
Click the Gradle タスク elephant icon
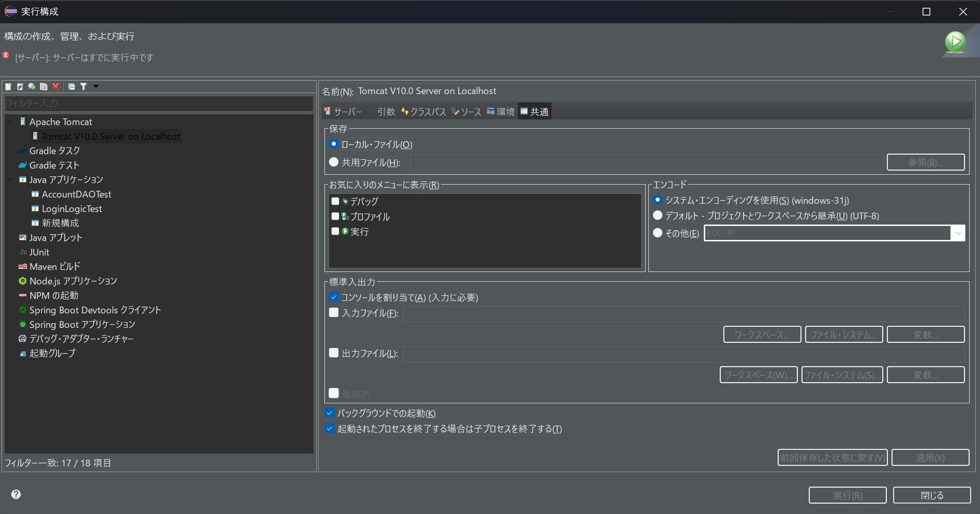point(23,151)
